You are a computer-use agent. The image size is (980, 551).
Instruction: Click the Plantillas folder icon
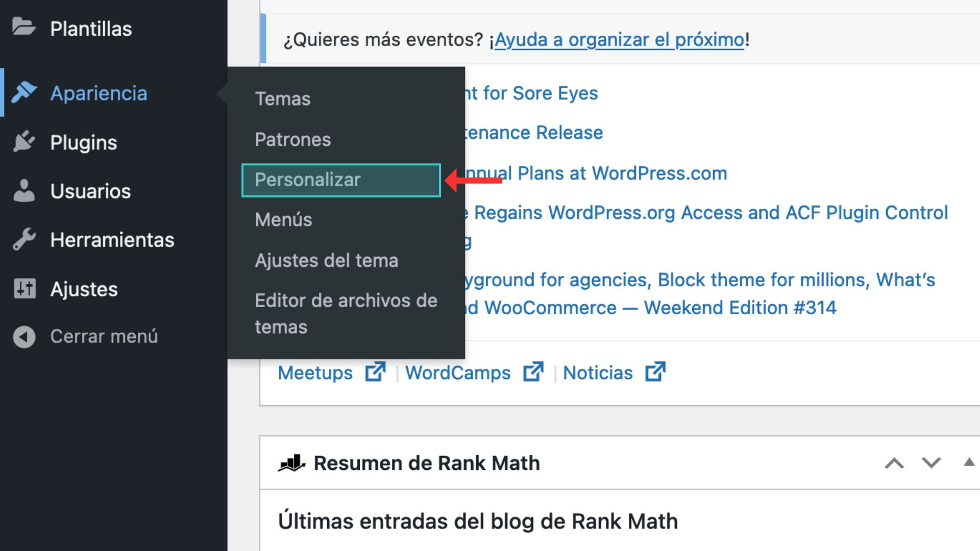pyautogui.click(x=23, y=27)
